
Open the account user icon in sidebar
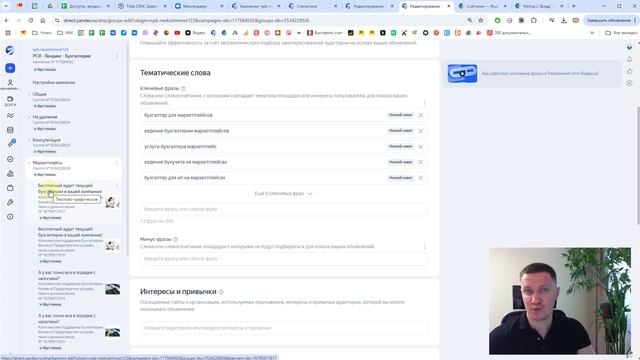(x=10, y=82)
